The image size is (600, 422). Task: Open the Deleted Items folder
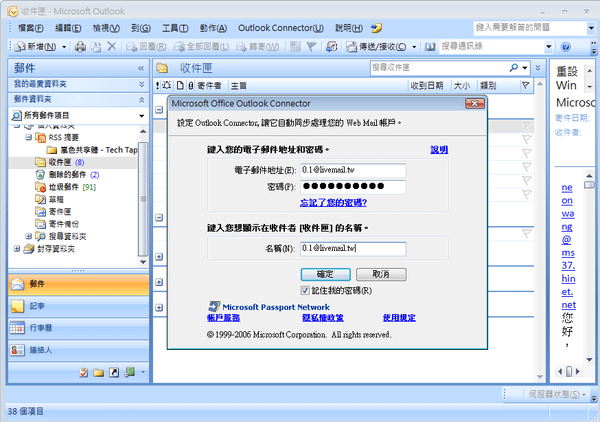[x=67, y=175]
